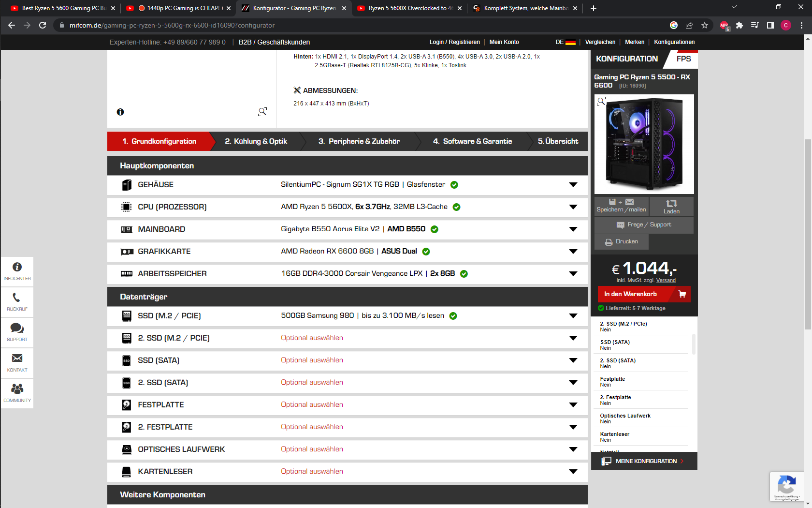
Task: Click the Festplatte hard drive icon
Action: (127, 405)
